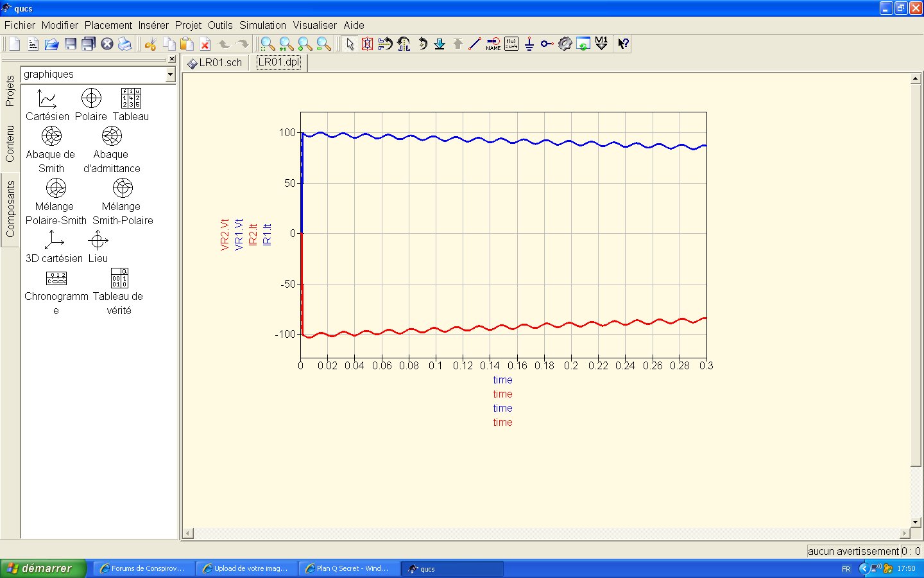This screenshot has height=578, width=924.
Task: Insert wire label NAME tool
Action: coord(493,44)
